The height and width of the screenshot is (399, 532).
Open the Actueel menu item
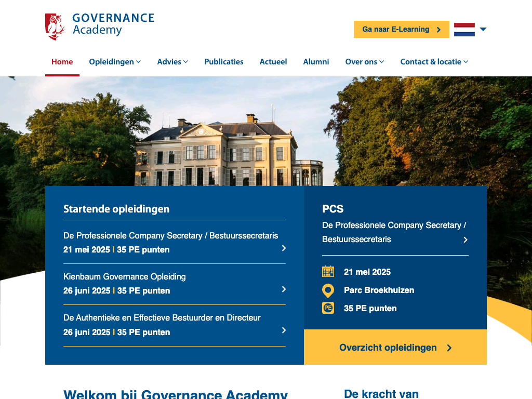pyautogui.click(x=273, y=62)
